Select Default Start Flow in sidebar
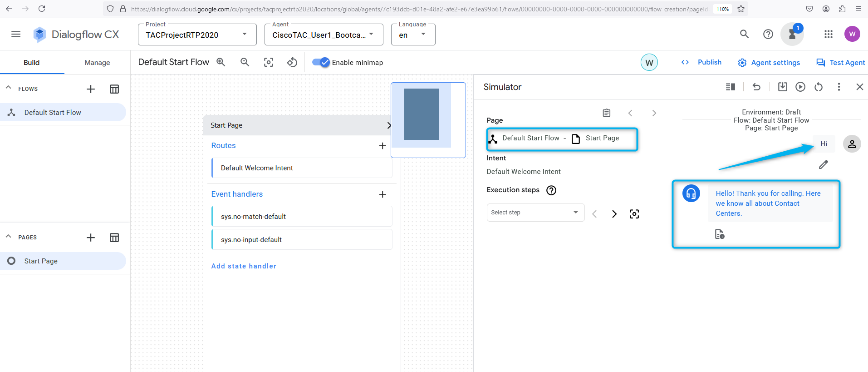Screen dimensions: 868x372 click(63, 113)
